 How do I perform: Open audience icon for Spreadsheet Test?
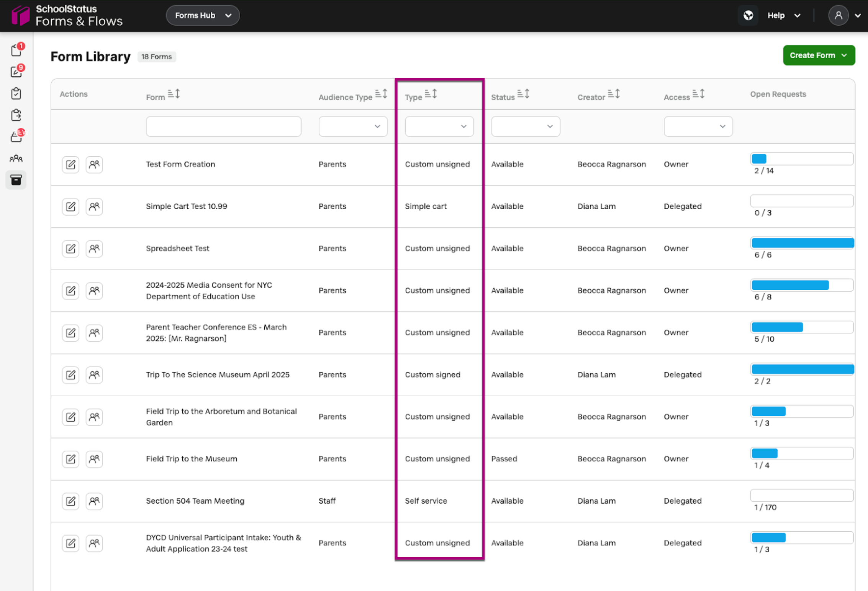pyautogui.click(x=94, y=249)
